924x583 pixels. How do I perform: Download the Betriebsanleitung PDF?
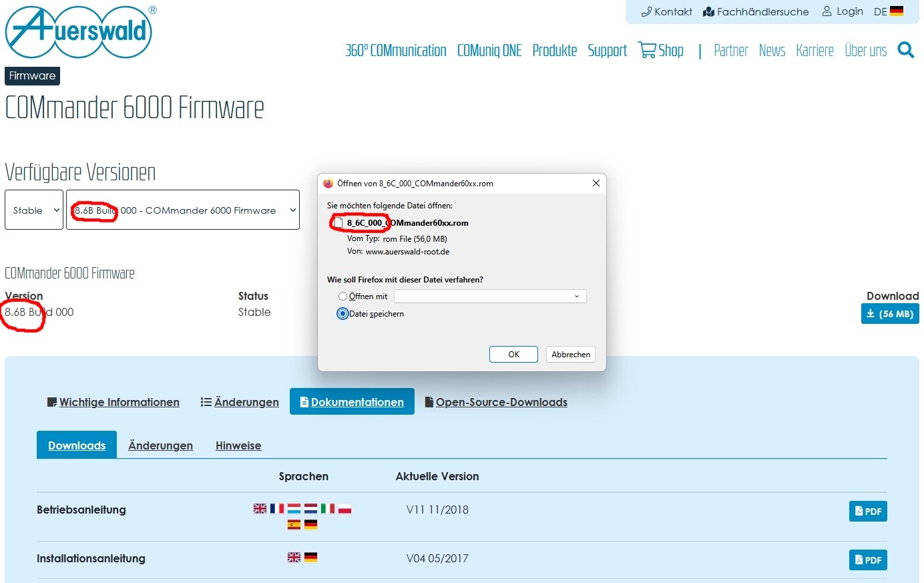coord(867,512)
